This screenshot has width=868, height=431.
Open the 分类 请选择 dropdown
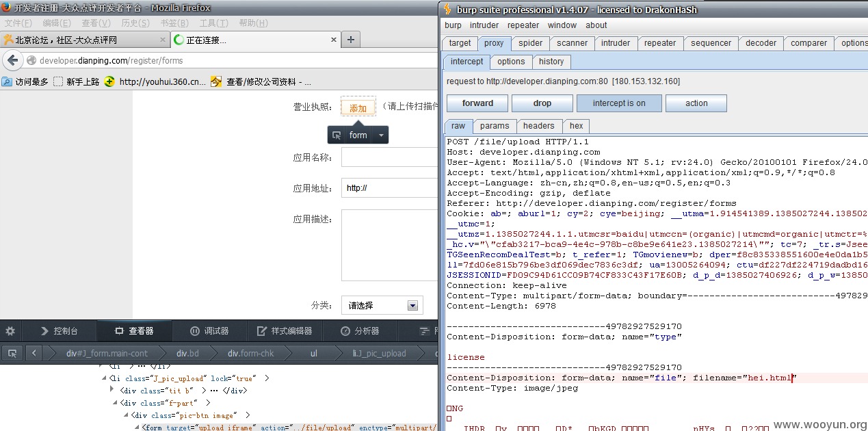(x=382, y=305)
